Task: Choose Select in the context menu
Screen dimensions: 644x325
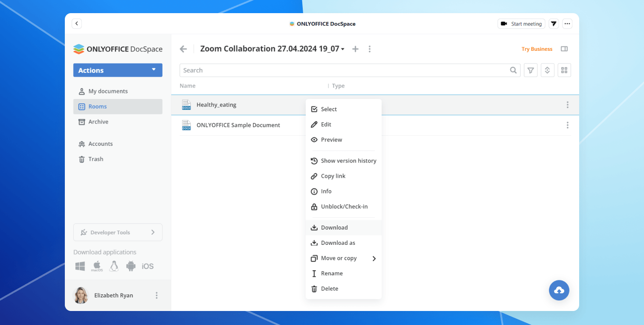Action: [329, 109]
